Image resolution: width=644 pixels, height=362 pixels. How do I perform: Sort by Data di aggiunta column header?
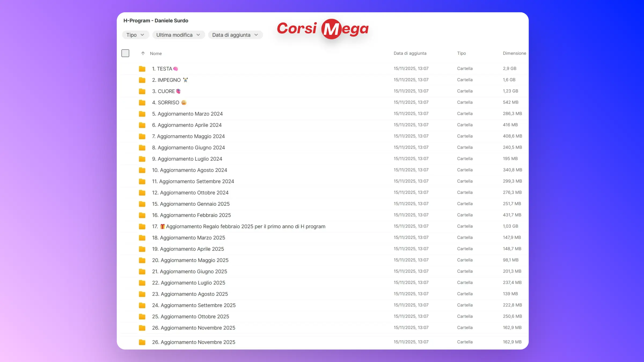pos(410,53)
